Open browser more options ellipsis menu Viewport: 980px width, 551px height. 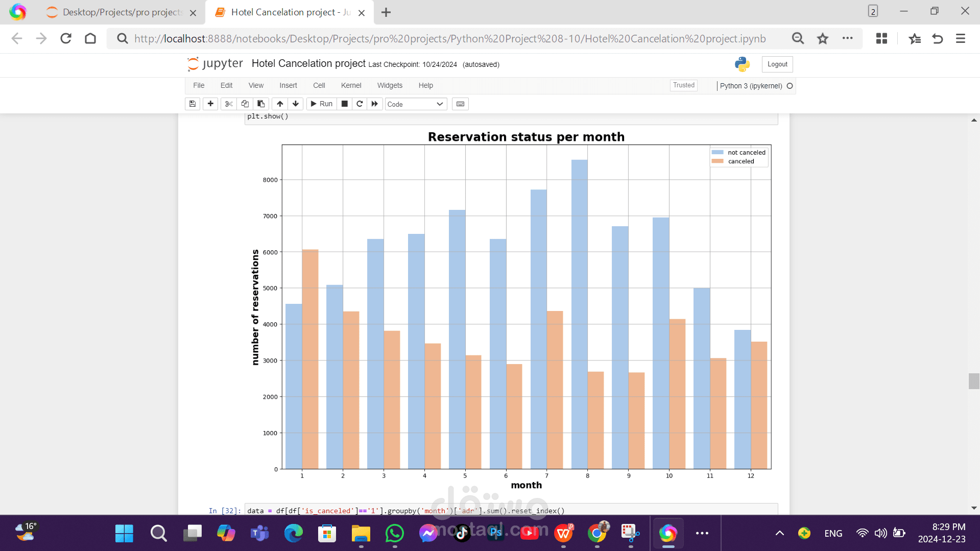848,38
